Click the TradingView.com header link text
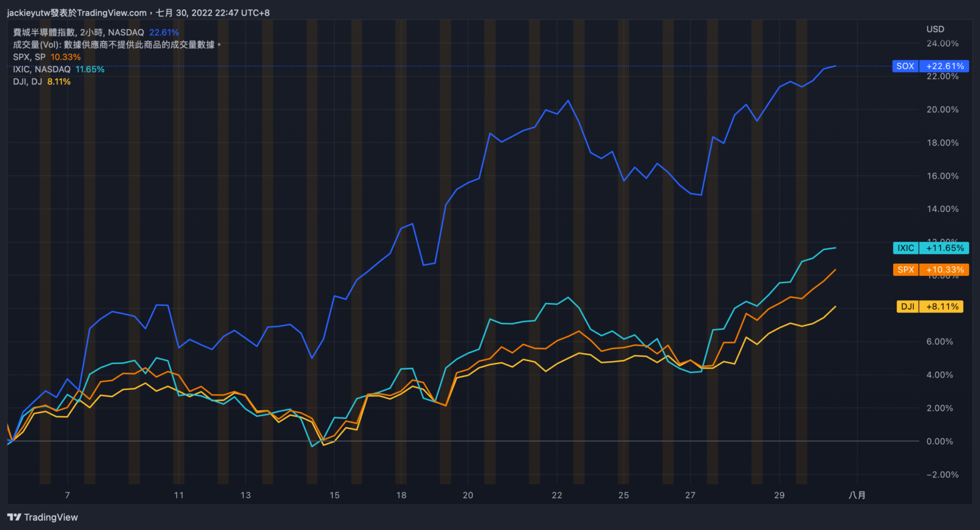This screenshot has width=980, height=530. point(111,13)
